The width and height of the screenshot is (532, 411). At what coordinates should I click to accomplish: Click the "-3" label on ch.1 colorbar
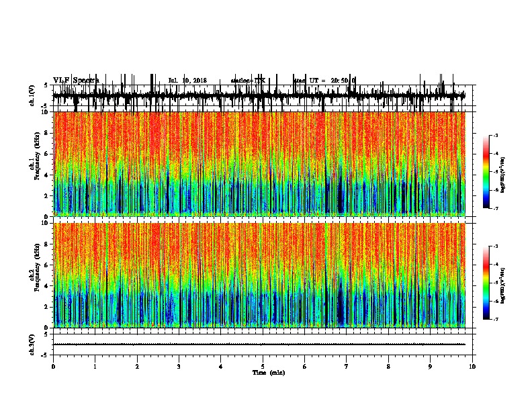point(495,135)
